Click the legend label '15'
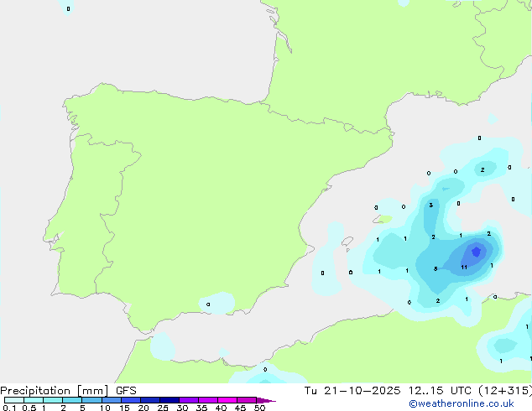This screenshot has width=532, height=411. pyautogui.click(x=124, y=408)
